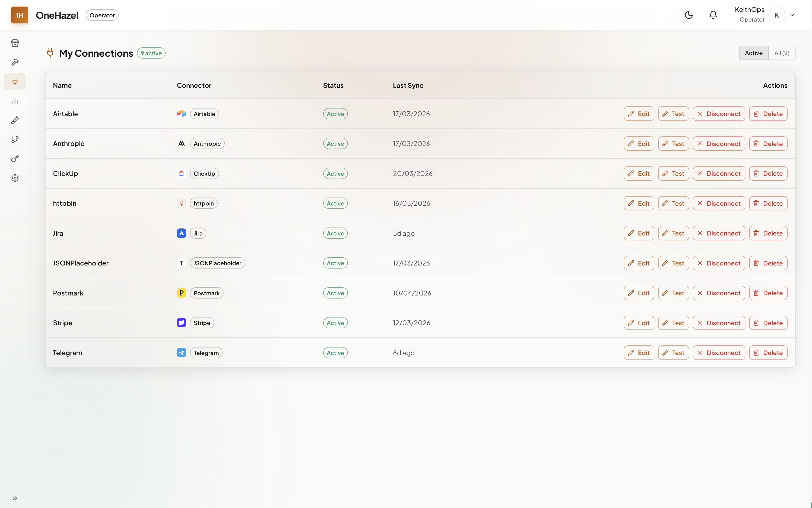Delete the httpbin connection

tap(768, 203)
